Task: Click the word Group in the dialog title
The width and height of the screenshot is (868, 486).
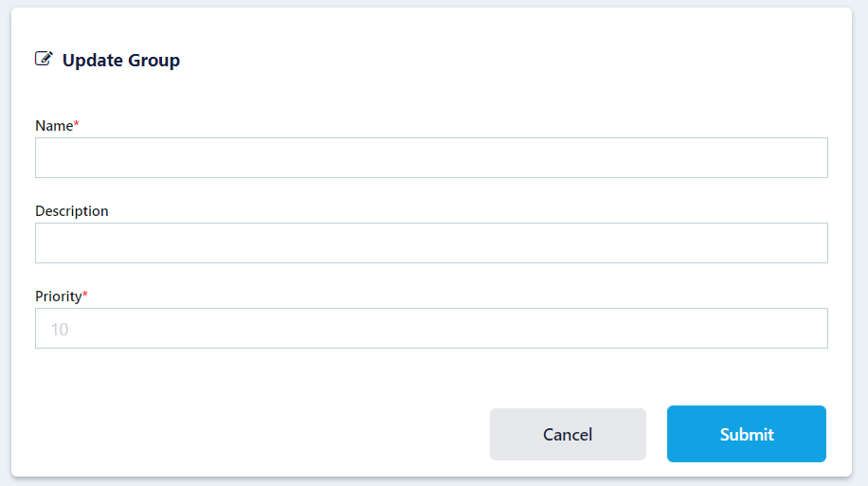Action: (155, 61)
